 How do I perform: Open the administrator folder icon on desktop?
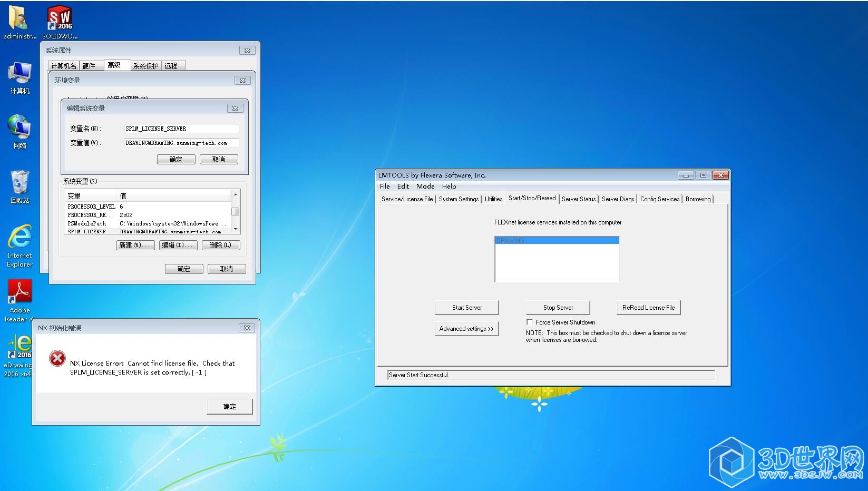coord(19,23)
